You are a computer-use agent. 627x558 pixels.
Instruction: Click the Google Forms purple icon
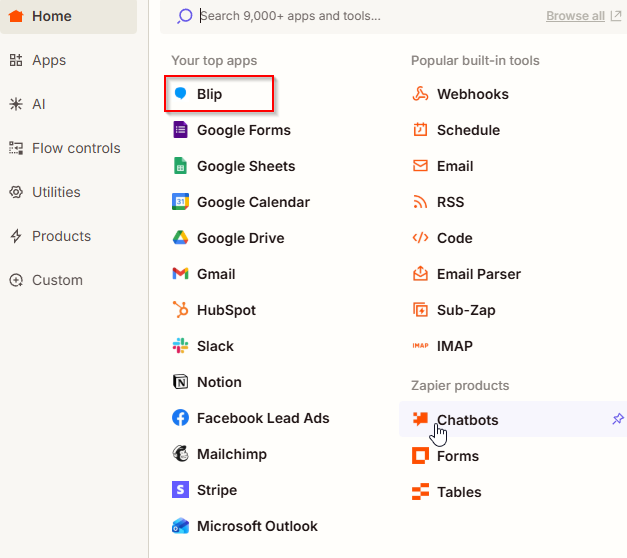click(180, 130)
